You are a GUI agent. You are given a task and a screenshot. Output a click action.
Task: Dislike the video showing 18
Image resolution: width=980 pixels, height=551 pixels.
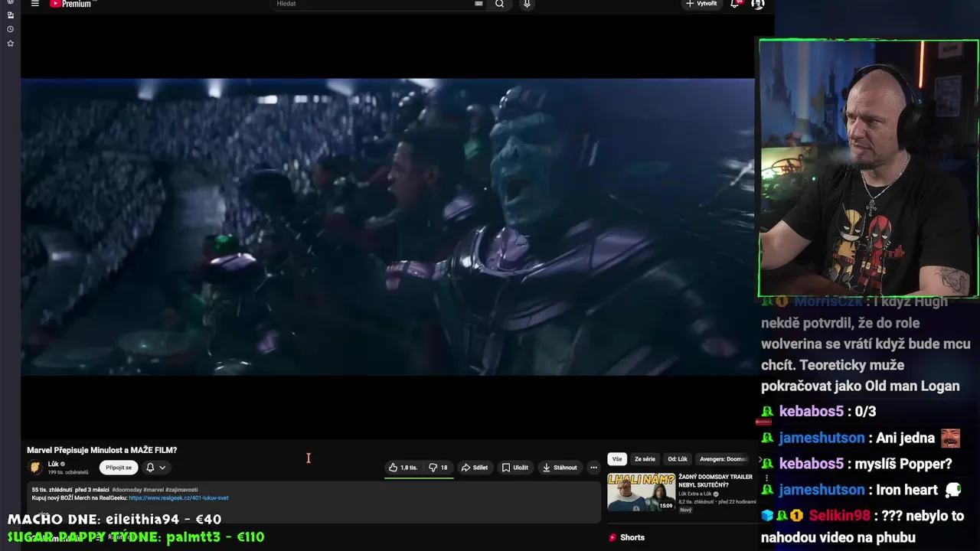click(x=438, y=468)
